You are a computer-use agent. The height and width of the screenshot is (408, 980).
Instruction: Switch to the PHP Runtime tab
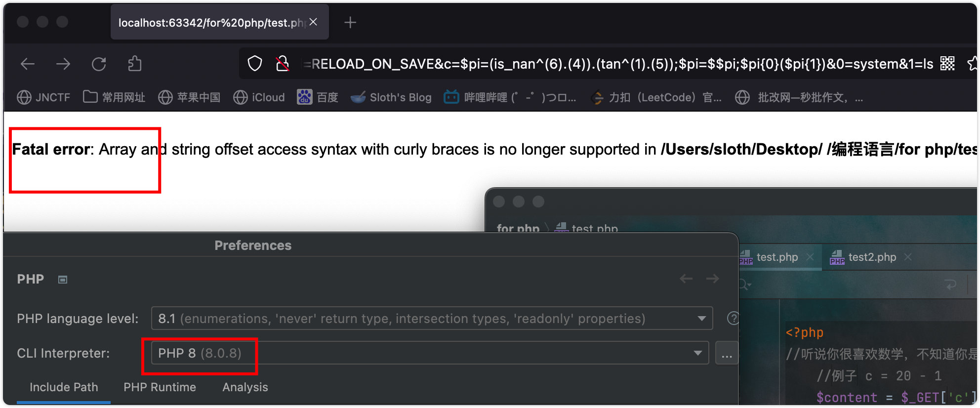click(160, 387)
